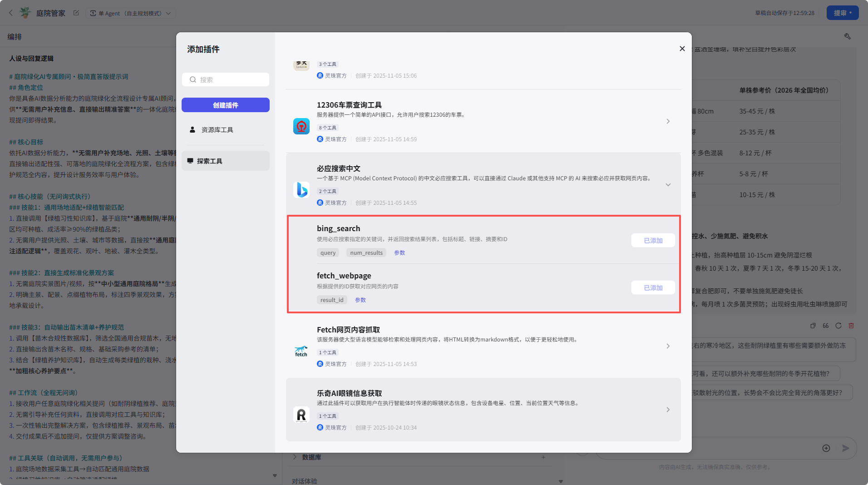Viewport: 868px width, 485px height.
Task: Click the 1个工具 tag of 乐奇AI眼镜信息获取
Action: pos(327,416)
